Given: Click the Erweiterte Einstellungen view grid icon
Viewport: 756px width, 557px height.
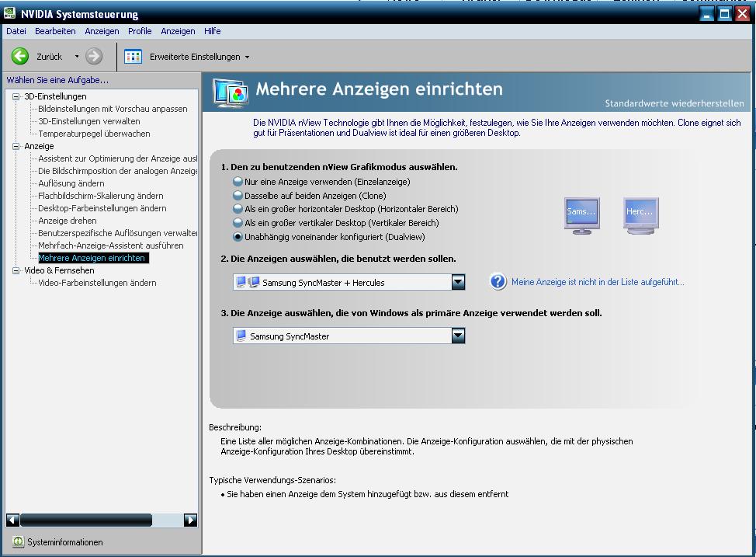Looking at the screenshot, I should tap(133, 57).
